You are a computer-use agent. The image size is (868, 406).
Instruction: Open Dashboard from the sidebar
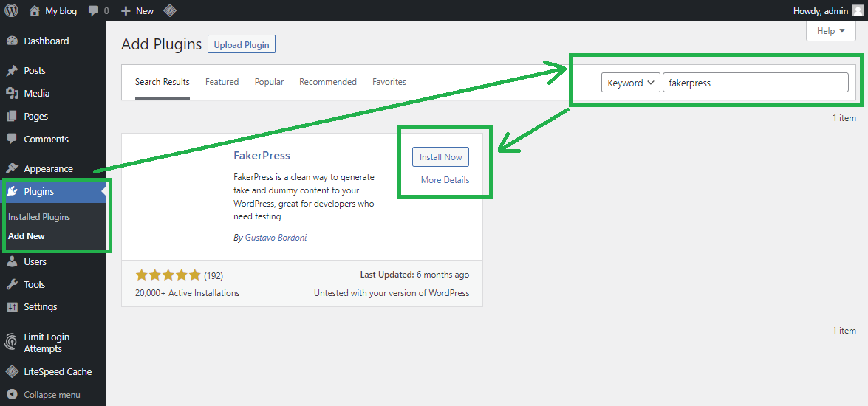pyautogui.click(x=46, y=41)
